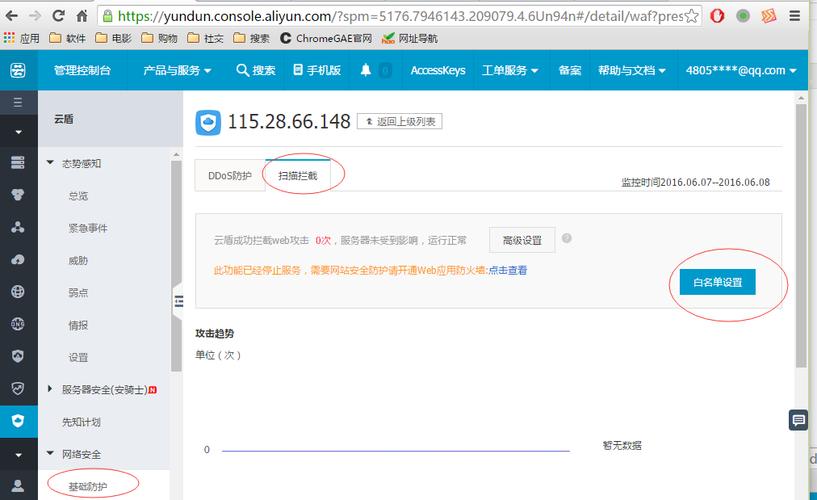
Task: Open the 电影 bookmarks folder
Action: coord(114,38)
